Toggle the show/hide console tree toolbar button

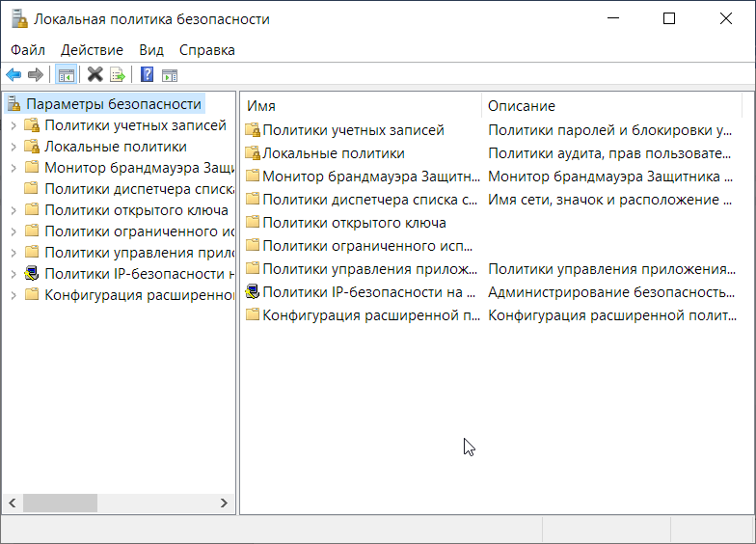point(66,75)
